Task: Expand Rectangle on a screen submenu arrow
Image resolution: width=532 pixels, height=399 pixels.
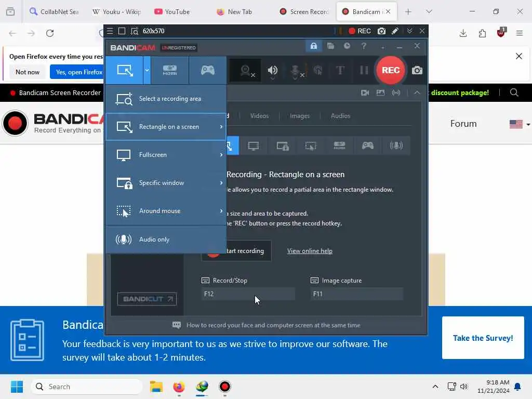Action: pyautogui.click(x=221, y=127)
